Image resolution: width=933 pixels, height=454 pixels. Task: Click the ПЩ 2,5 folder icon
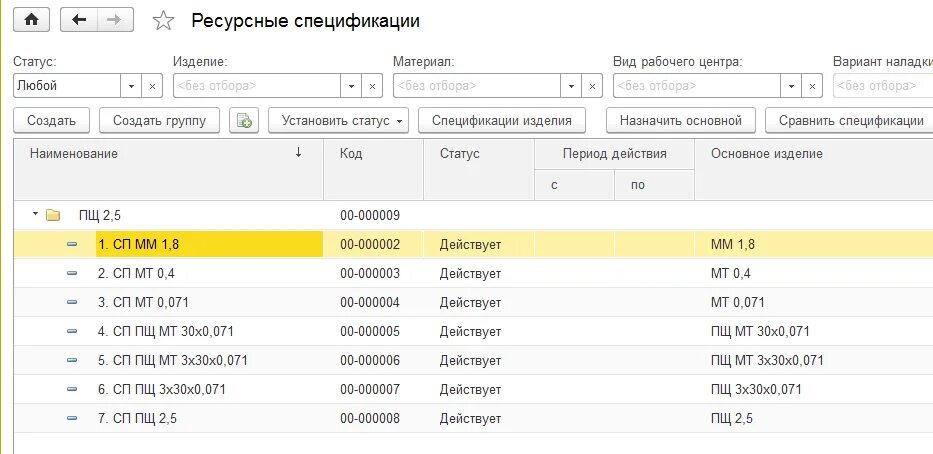click(x=54, y=215)
